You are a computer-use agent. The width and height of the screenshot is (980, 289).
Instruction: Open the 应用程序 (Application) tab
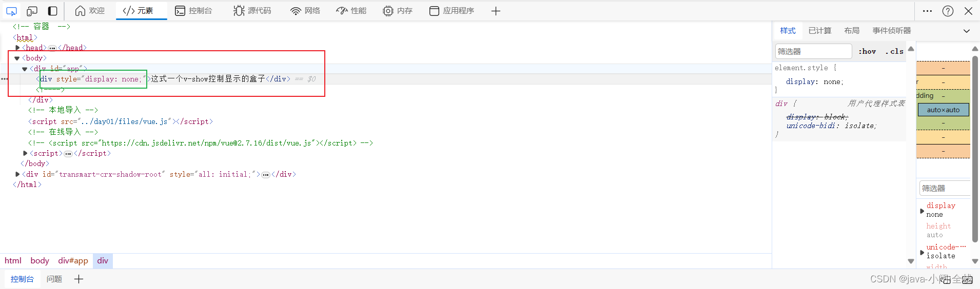[452, 11]
